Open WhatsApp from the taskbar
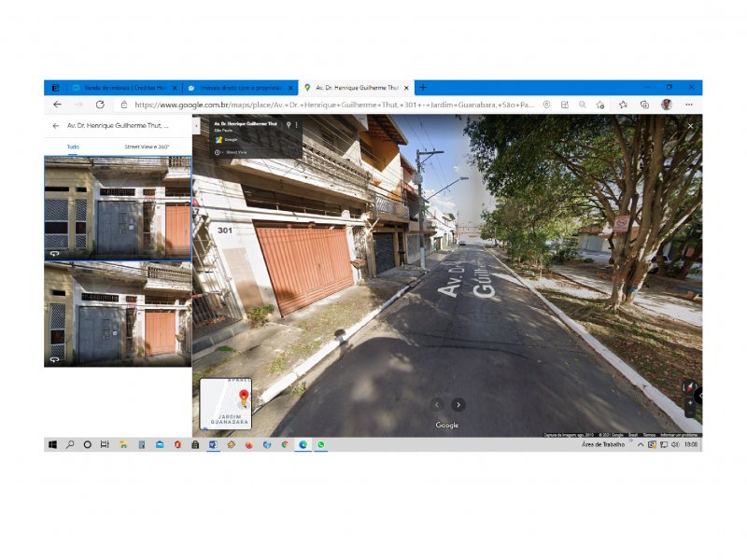Screen dimensions: 747x560 click(321, 444)
